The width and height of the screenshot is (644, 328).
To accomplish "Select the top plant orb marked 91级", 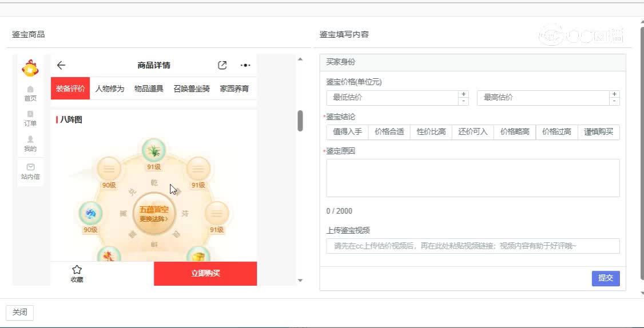I will 154,151.
